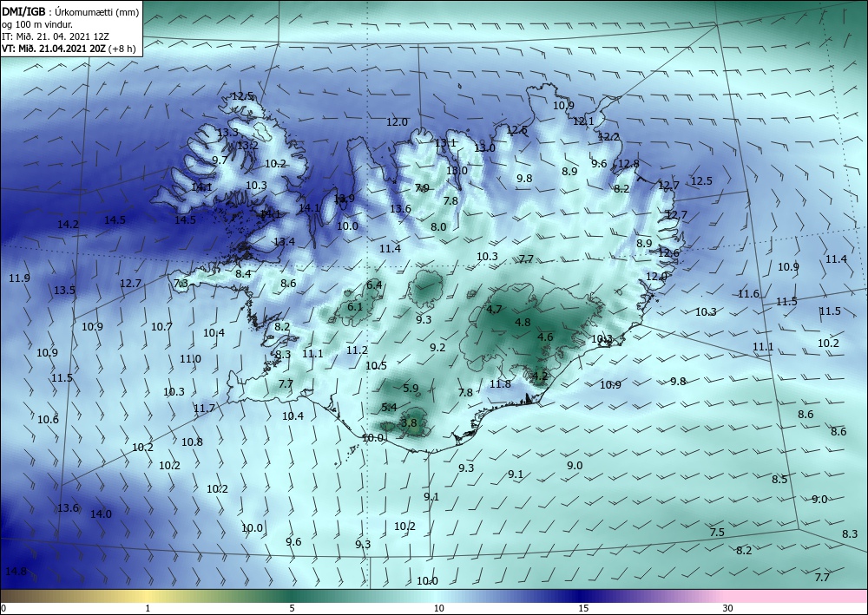Click the map value "4.2"

(540, 376)
